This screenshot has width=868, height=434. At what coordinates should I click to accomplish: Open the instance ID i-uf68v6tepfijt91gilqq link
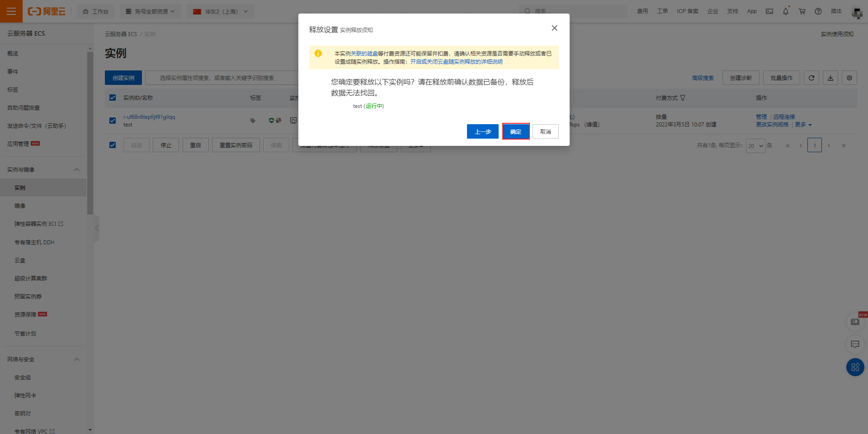pyautogui.click(x=149, y=117)
